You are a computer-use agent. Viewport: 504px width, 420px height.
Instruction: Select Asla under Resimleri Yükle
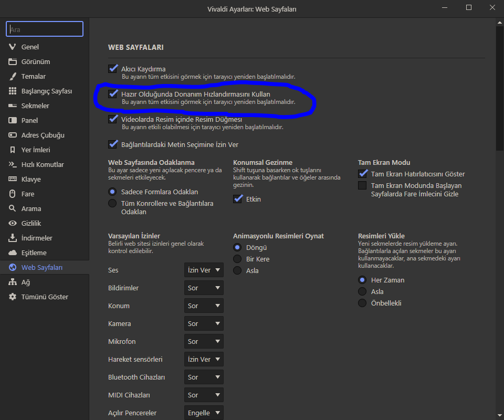(362, 291)
